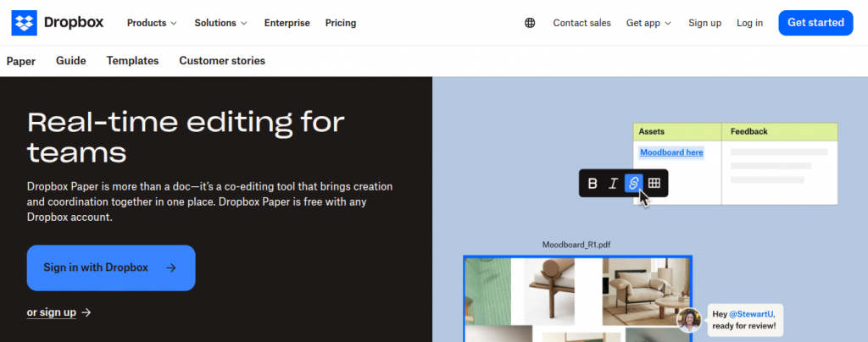Viewport: 868px width, 342px height.
Task: Open the Enterprise page
Action: click(287, 23)
